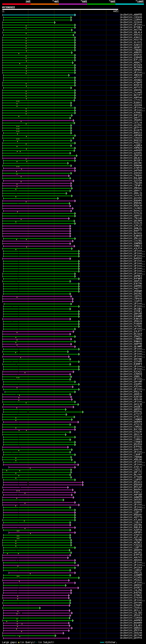Select hit label UniRef100_A7R4R2
The height and width of the screenshot is (644, 146).
(131, 113)
